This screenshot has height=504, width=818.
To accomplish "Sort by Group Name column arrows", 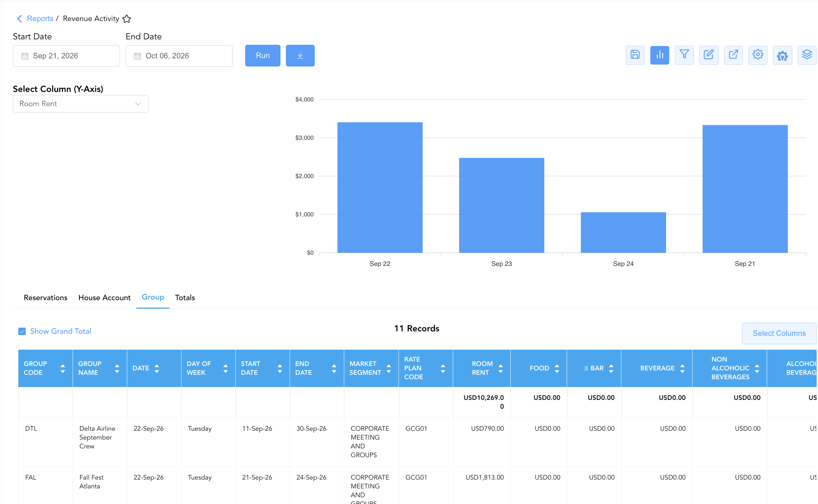I will (117, 368).
